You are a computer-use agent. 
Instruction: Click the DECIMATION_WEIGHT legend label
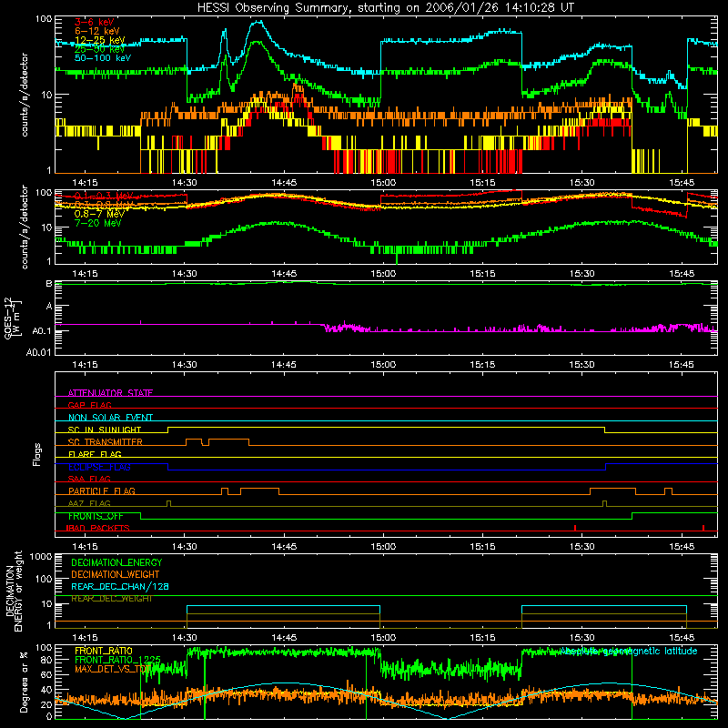pyautogui.click(x=116, y=574)
